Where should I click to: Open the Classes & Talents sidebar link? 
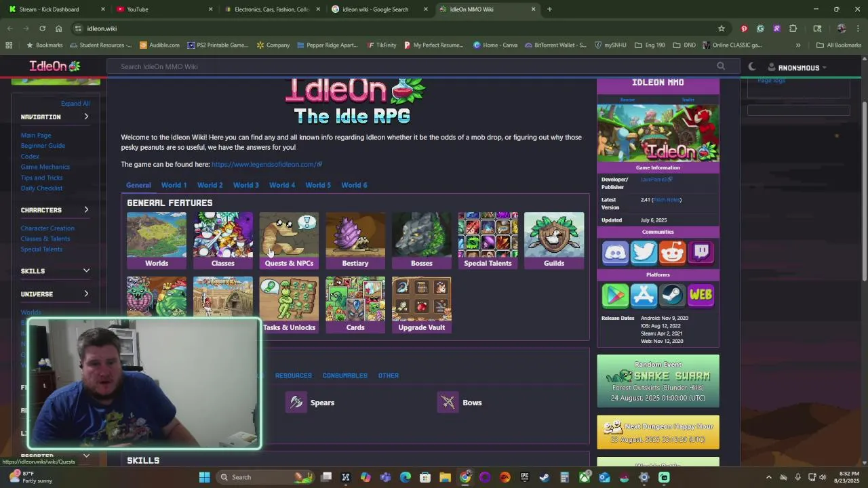click(x=45, y=239)
